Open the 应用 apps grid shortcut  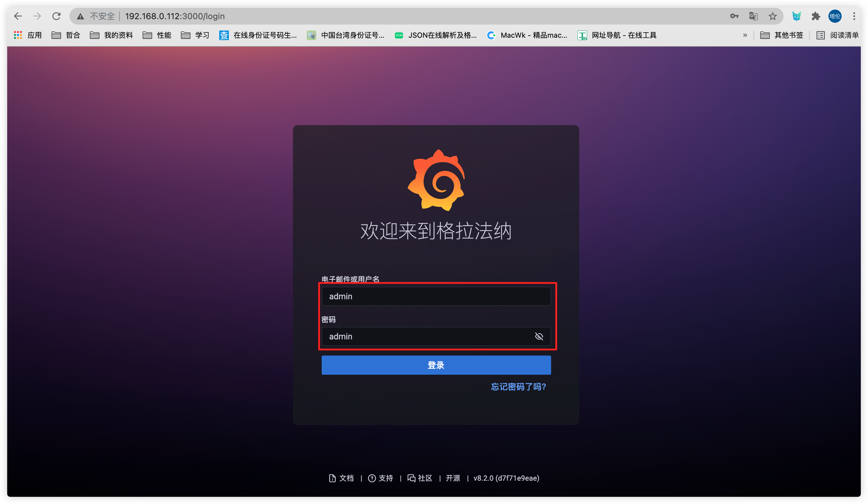[x=28, y=35]
